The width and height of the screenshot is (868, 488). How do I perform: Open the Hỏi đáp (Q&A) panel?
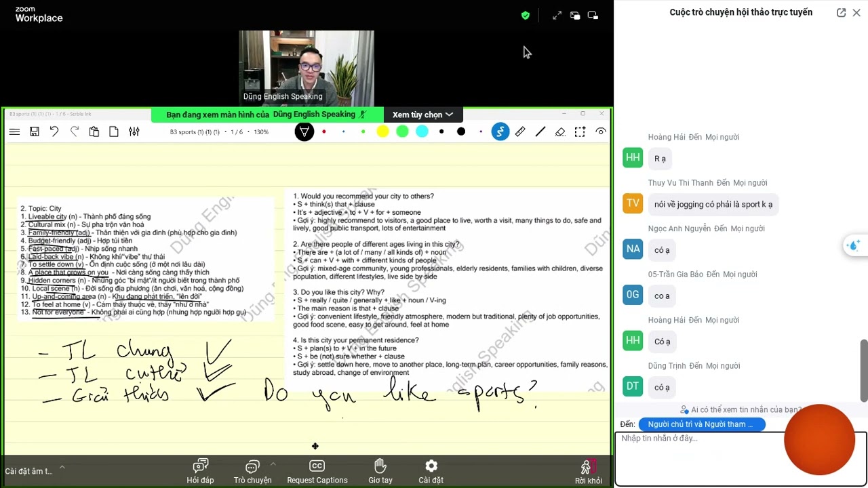[200, 472]
